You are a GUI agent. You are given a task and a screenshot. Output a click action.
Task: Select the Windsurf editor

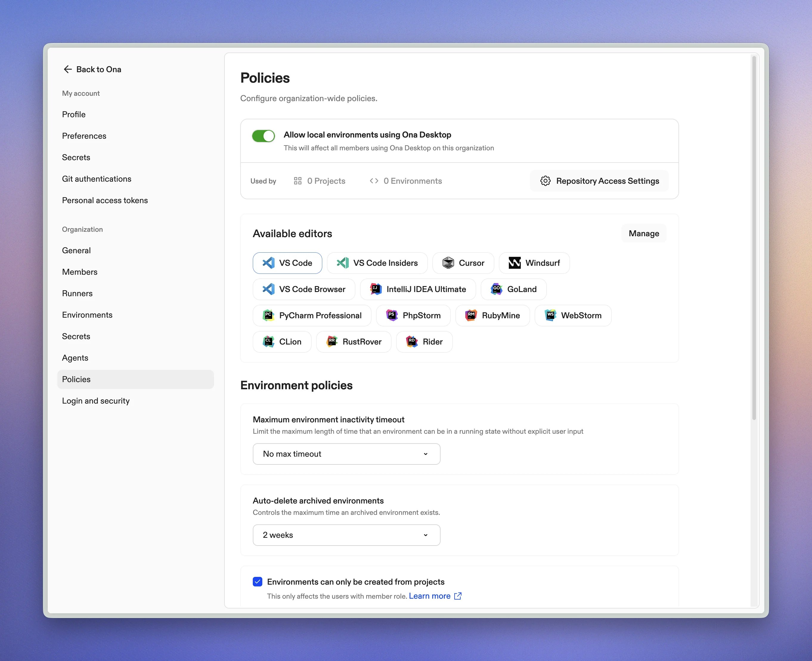click(534, 263)
